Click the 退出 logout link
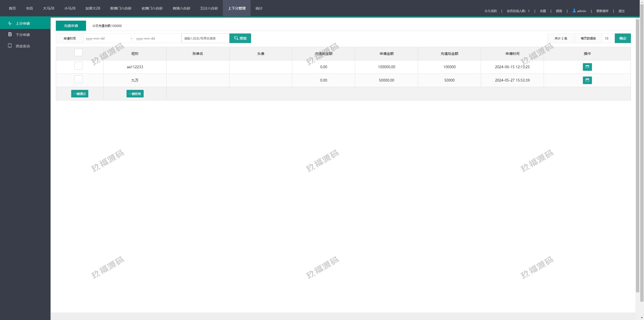The height and width of the screenshot is (320, 644). 621,11
